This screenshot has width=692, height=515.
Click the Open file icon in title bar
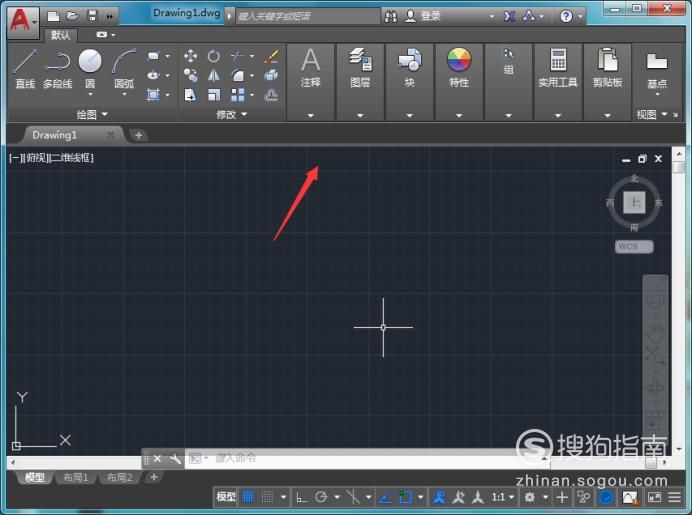72,16
